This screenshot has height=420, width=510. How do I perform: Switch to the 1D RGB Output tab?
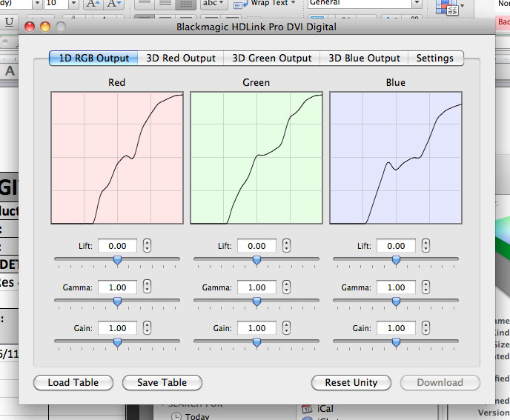[93, 59]
